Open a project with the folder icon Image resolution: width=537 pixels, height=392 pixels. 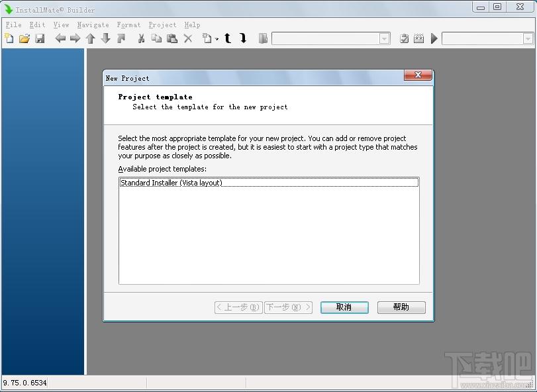24,38
